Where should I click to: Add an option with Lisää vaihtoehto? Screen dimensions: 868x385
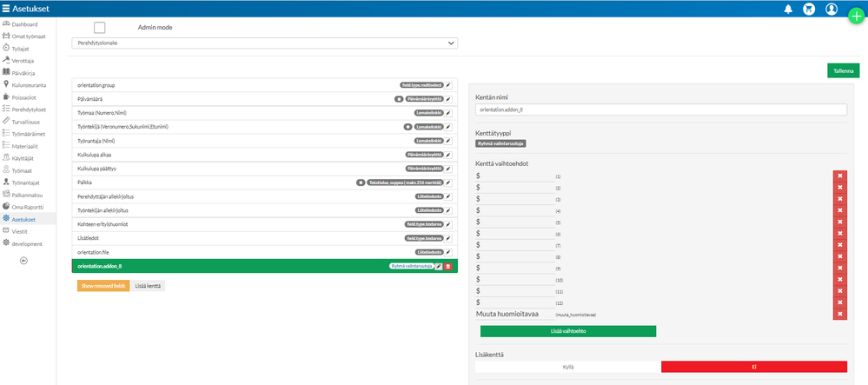568,331
